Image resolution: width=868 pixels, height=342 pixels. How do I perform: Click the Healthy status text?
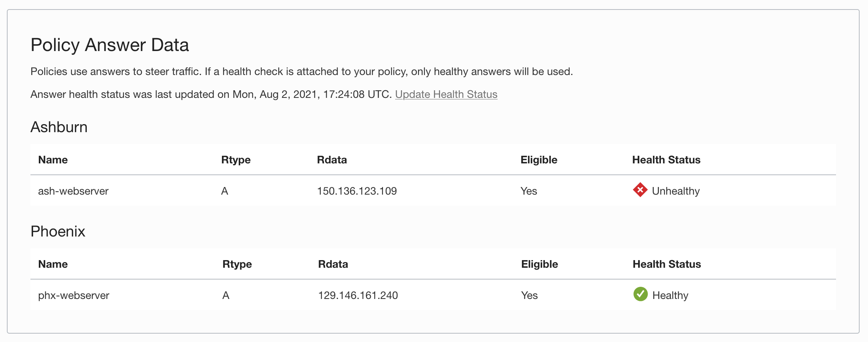670,296
